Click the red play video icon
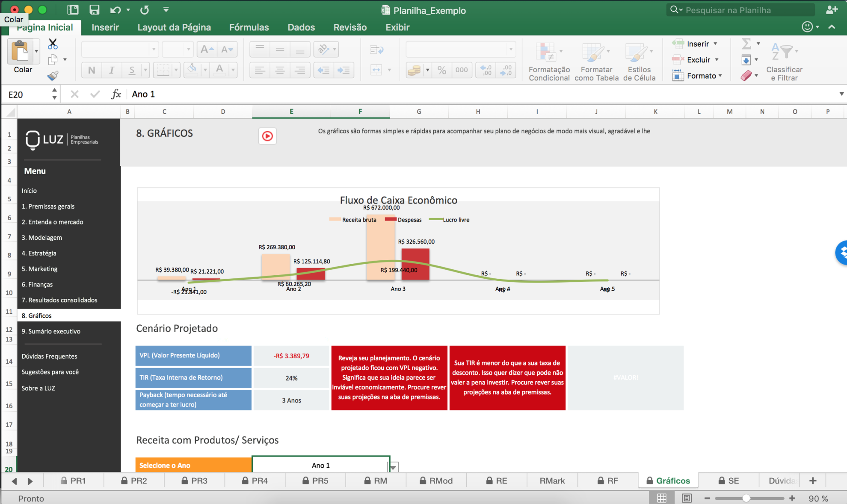This screenshot has height=504, width=847. tap(267, 136)
